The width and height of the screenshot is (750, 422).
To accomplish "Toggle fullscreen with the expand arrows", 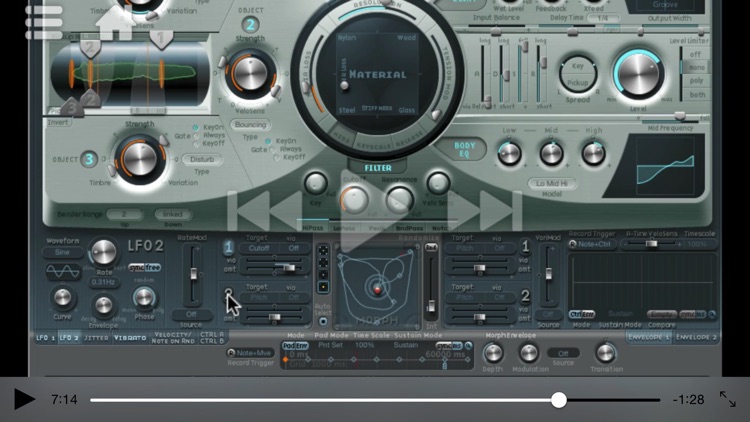I will [x=728, y=399].
